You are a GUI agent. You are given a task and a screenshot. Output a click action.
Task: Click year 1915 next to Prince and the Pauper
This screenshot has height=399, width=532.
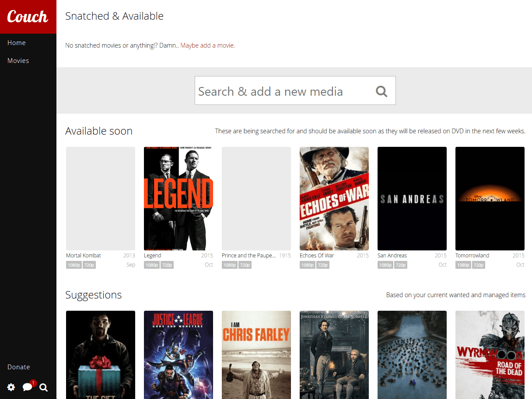(285, 256)
